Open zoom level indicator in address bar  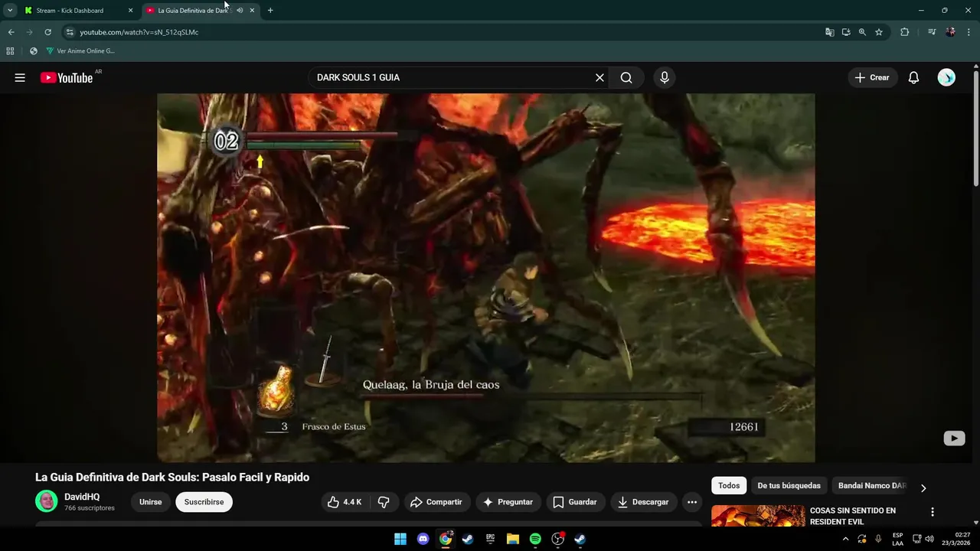pyautogui.click(x=862, y=32)
